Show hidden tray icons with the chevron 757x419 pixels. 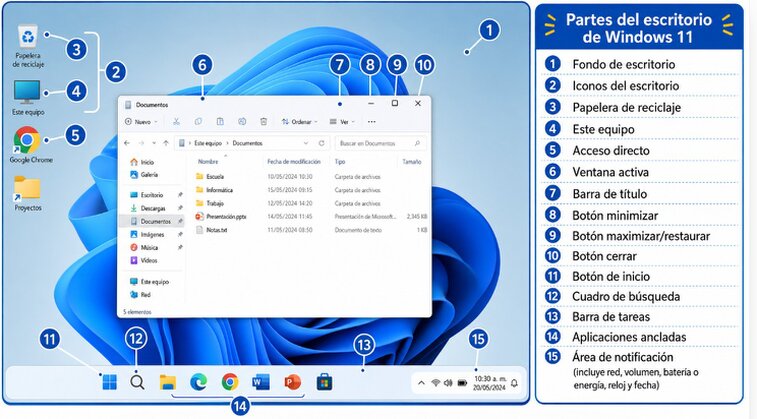[421, 383]
